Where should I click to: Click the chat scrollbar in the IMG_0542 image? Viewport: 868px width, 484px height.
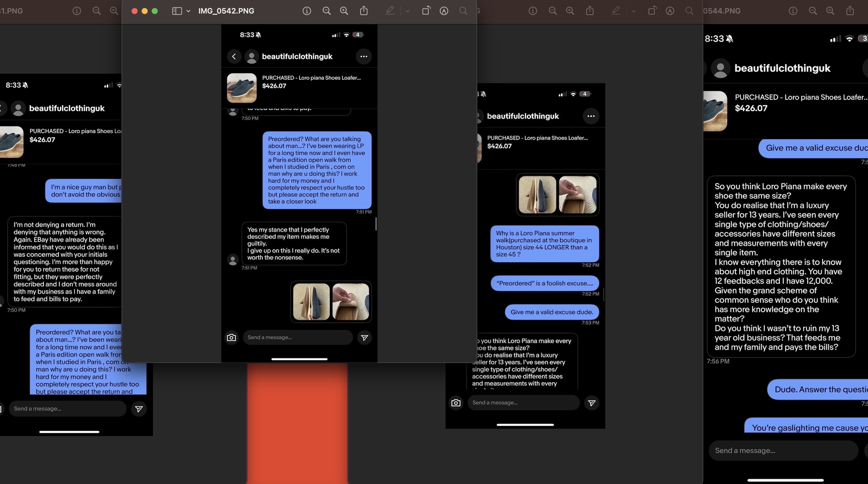pyautogui.click(x=376, y=224)
